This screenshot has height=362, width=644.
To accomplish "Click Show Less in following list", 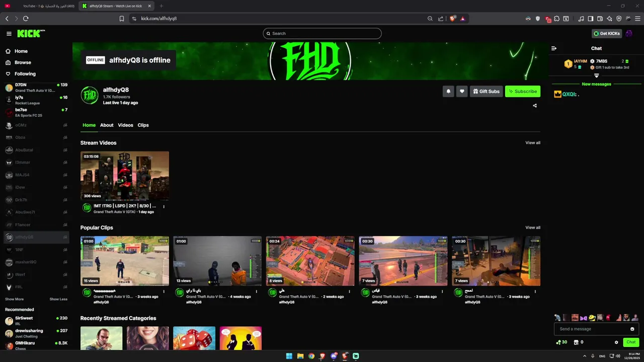I will (x=58, y=299).
